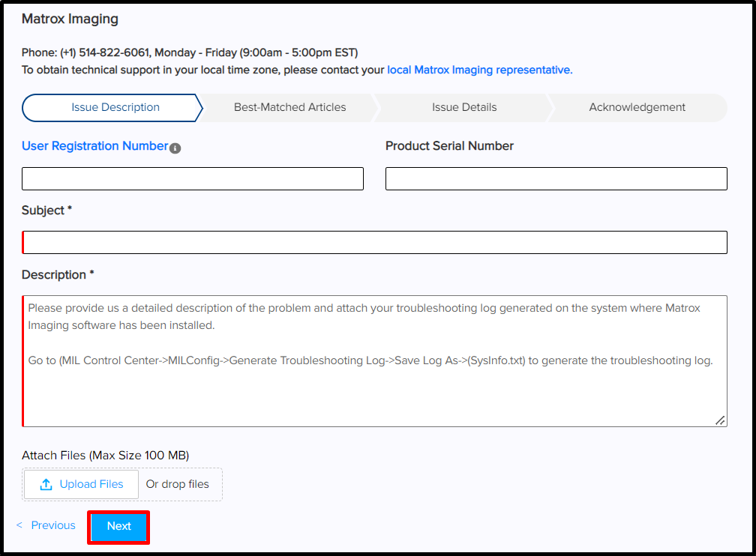Click inside the User Registration Number field
The image size is (756, 556).
point(192,178)
